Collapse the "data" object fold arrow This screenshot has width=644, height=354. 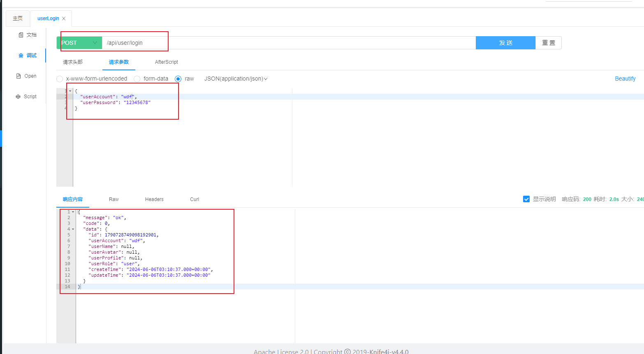pyautogui.click(x=73, y=229)
